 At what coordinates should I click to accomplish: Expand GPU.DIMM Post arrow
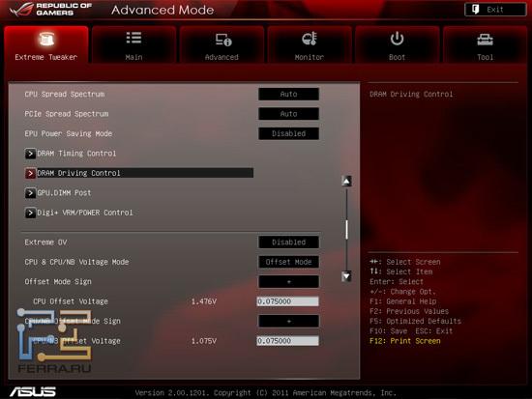pos(30,193)
